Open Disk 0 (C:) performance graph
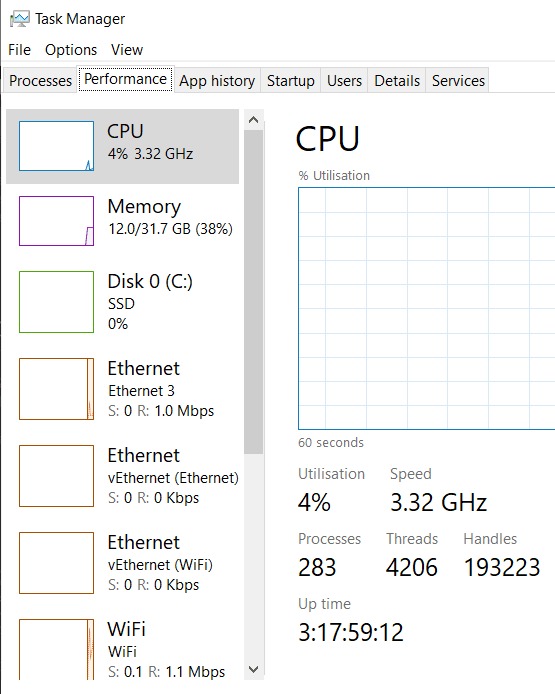Screen dimensions: 555x694 click(56, 302)
